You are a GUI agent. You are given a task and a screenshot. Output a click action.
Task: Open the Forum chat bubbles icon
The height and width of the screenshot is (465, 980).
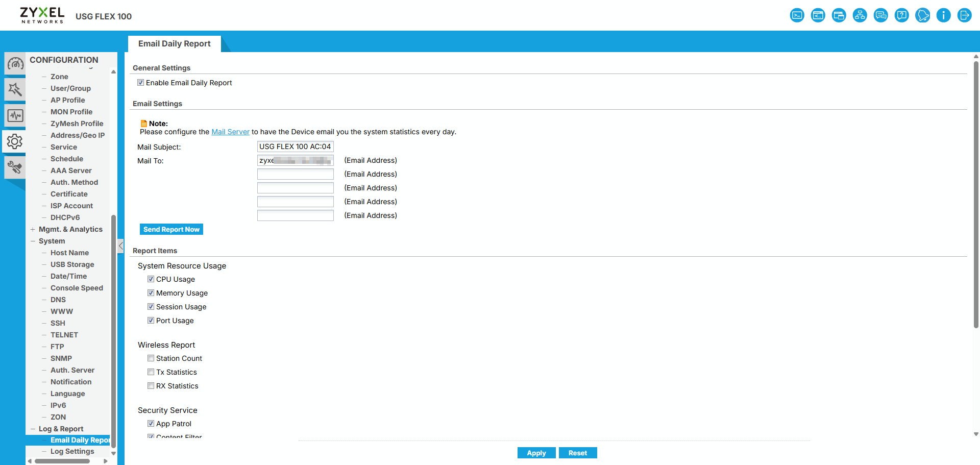[880, 15]
